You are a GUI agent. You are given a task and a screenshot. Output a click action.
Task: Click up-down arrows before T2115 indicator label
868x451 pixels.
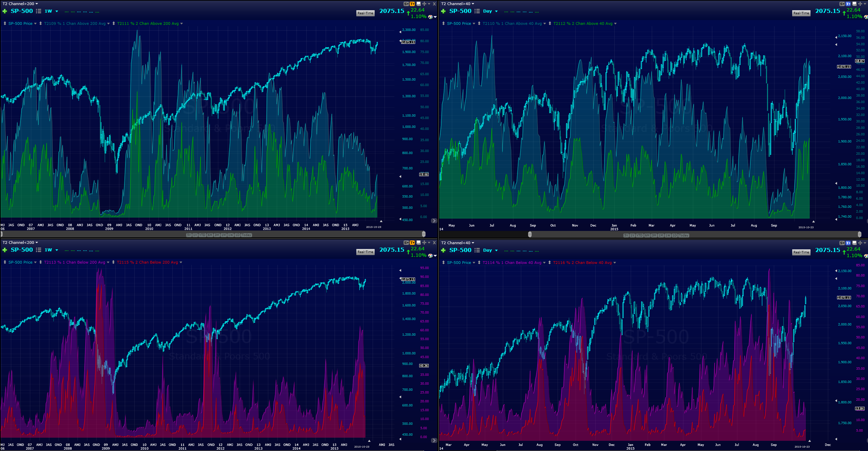click(x=113, y=262)
